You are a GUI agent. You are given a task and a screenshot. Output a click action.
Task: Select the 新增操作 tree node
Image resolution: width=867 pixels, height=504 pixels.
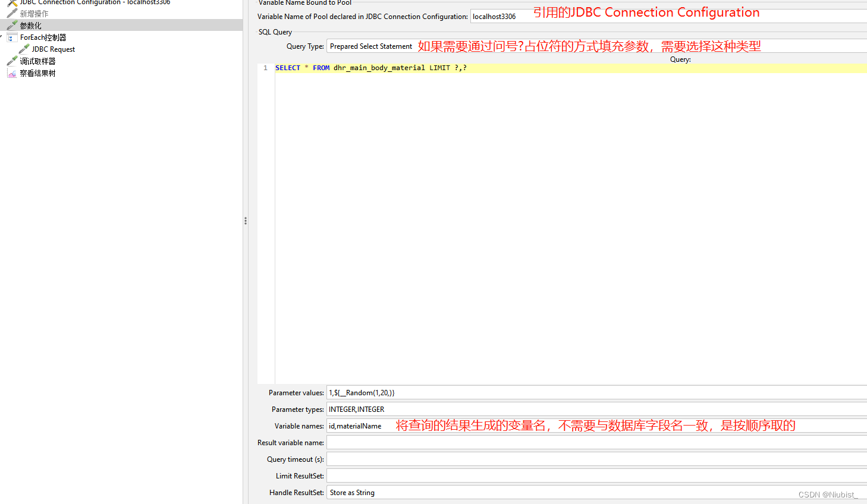tap(34, 13)
